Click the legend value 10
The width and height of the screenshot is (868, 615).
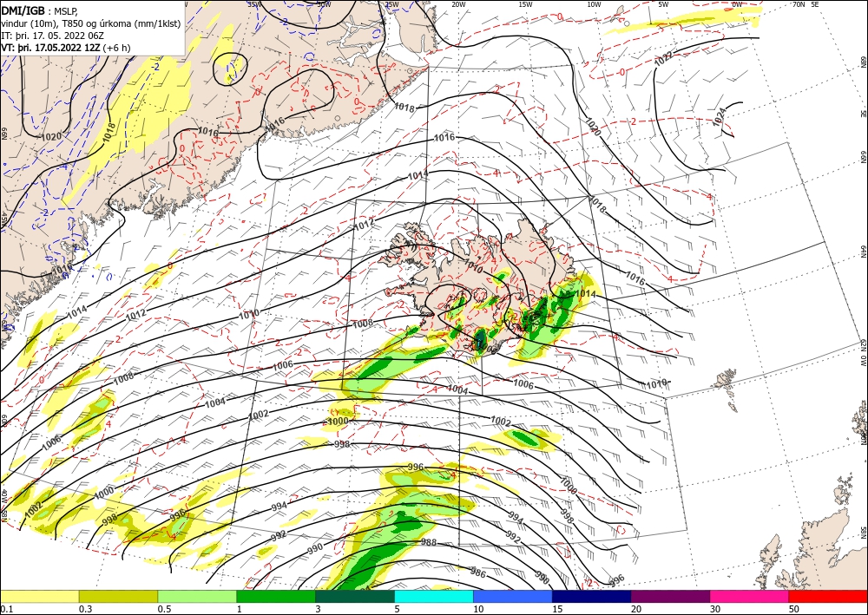click(x=478, y=609)
